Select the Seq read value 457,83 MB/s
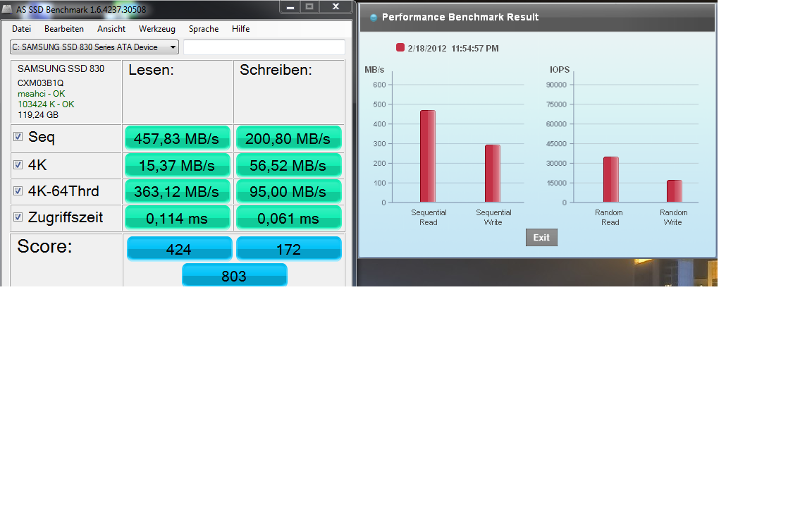Image resolution: width=812 pixels, height=508 pixels. tap(177, 138)
